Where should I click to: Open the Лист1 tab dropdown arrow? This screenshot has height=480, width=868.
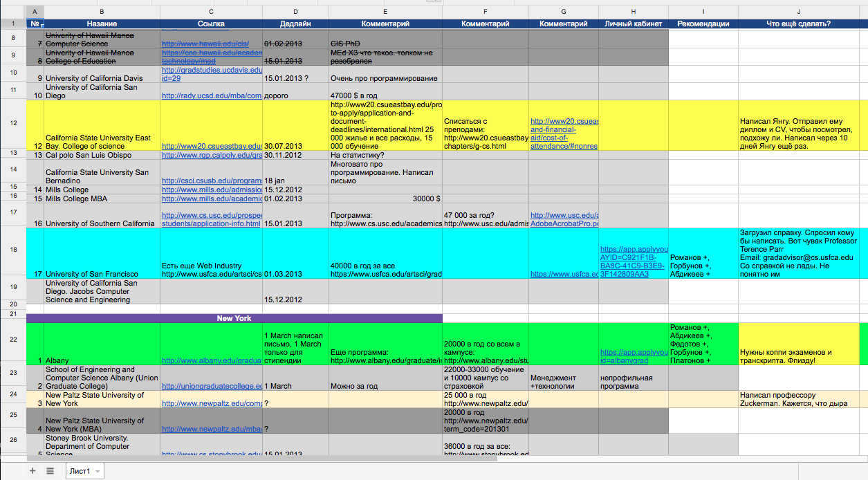tap(98, 472)
